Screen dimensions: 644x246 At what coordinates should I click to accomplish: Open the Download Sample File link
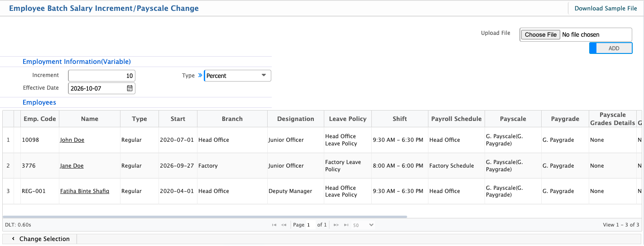[606, 8]
